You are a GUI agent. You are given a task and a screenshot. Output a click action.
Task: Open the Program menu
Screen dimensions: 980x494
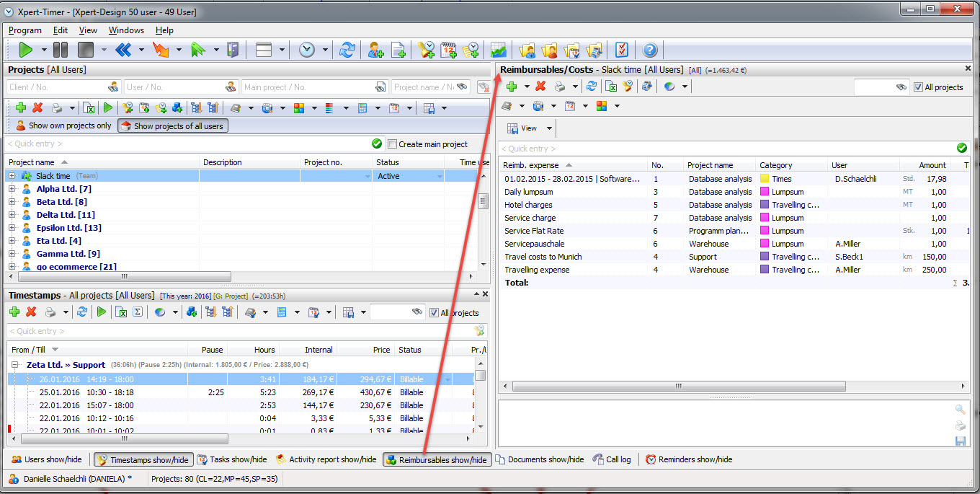(24, 30)
